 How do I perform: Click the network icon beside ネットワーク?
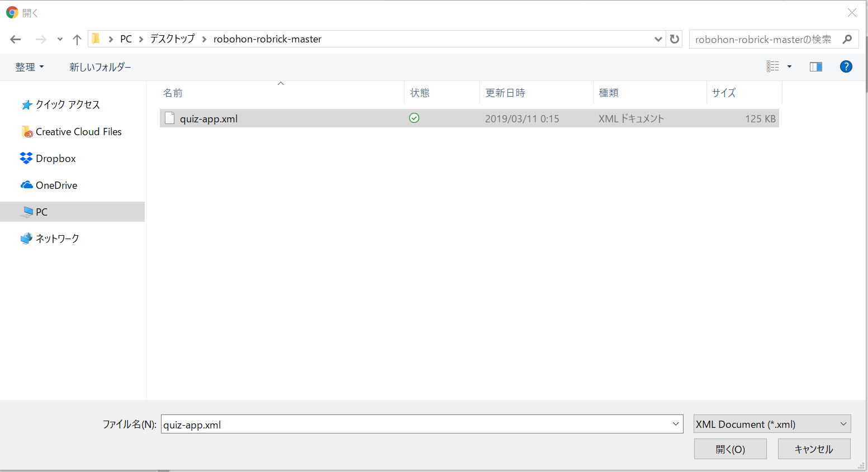[x=26, y=239]
